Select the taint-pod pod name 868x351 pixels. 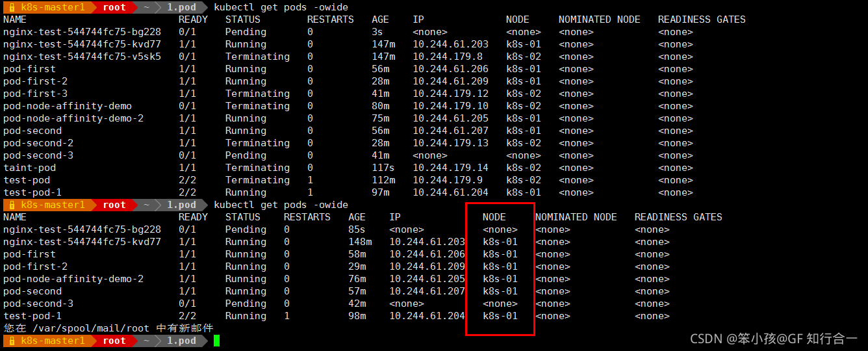[x=29, y=168]
